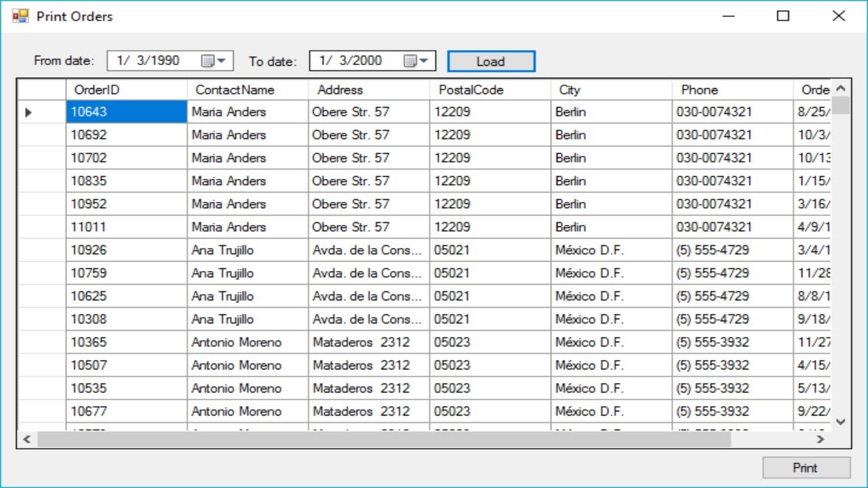Image resolution: width=868 pixels, height=488 pixels.
Task: Select the order ID cell 10952
Action: point(126,204)
